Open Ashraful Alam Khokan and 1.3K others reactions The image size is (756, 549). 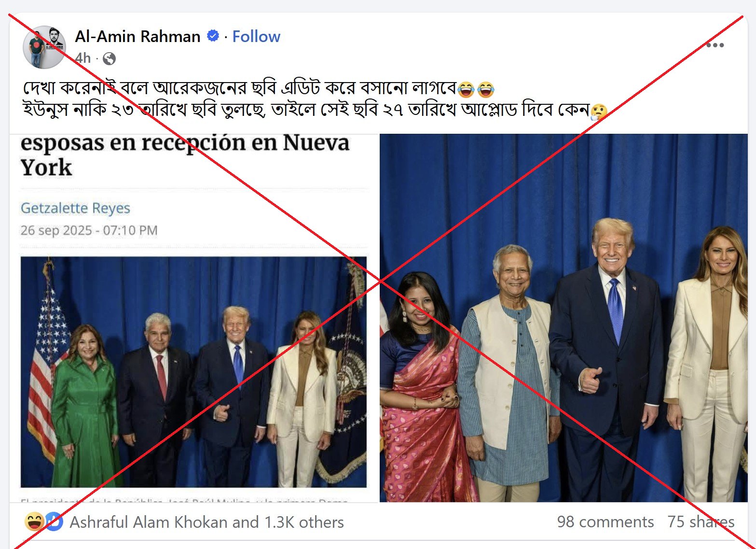pyautogui.click(x=207, y=522)
